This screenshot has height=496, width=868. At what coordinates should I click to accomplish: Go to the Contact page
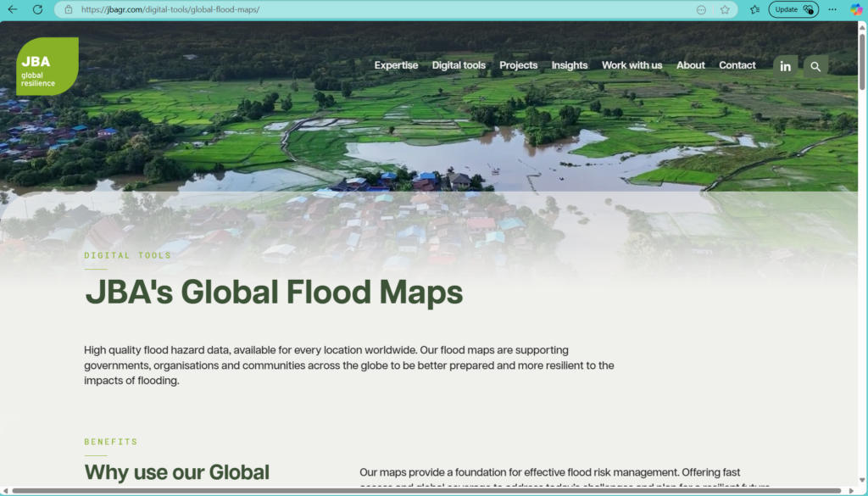point(737,65)
